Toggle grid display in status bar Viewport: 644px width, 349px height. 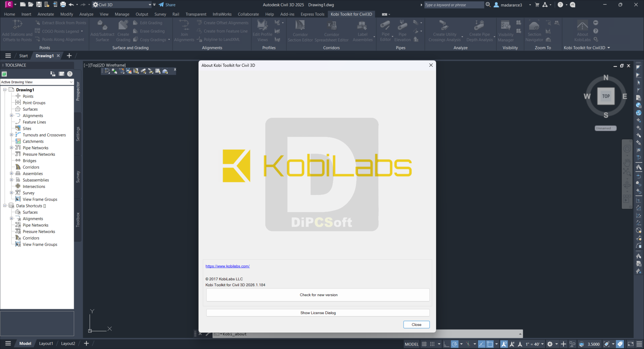424,344
